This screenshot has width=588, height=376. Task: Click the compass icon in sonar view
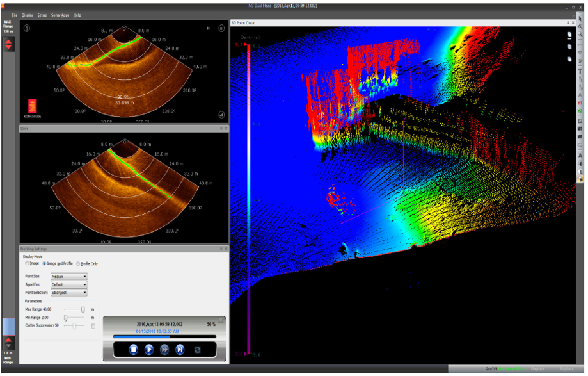coord(27,28)
